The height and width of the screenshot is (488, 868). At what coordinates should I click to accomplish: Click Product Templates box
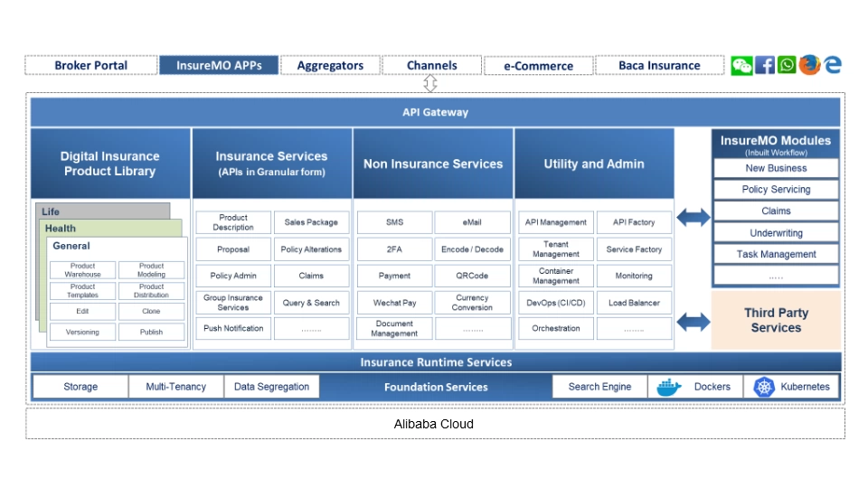82,291
